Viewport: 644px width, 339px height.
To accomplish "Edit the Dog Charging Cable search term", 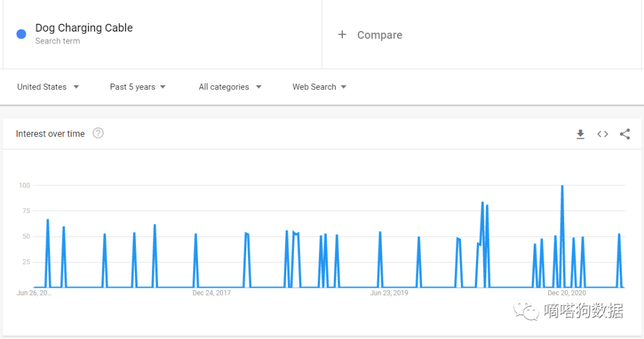I will tap(84, 28).
